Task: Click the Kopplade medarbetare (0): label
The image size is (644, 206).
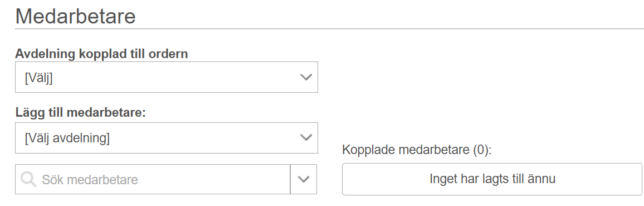Action: [417, 150]
